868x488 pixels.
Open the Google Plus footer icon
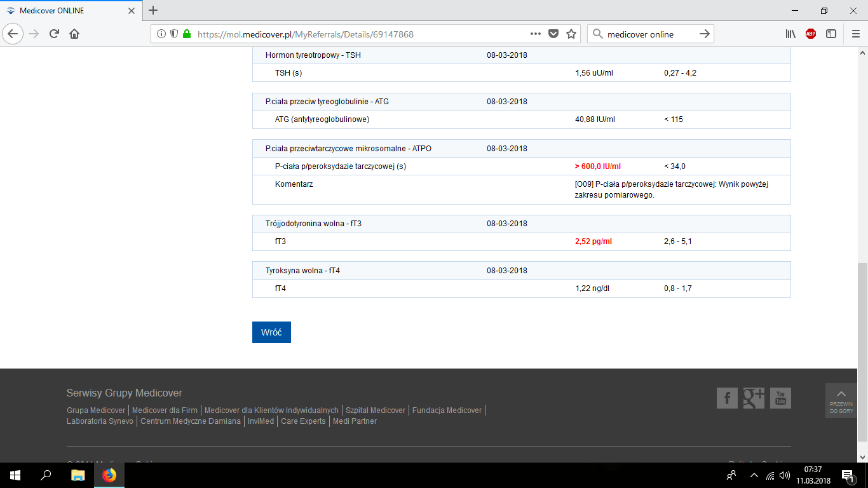[754, 398]
